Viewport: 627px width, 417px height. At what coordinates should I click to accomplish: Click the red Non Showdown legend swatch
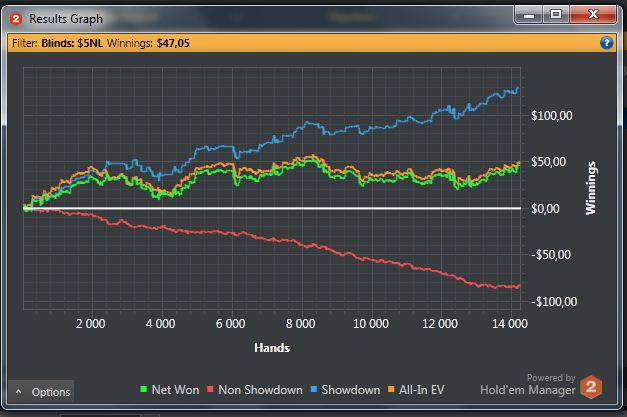coord(210,389)
